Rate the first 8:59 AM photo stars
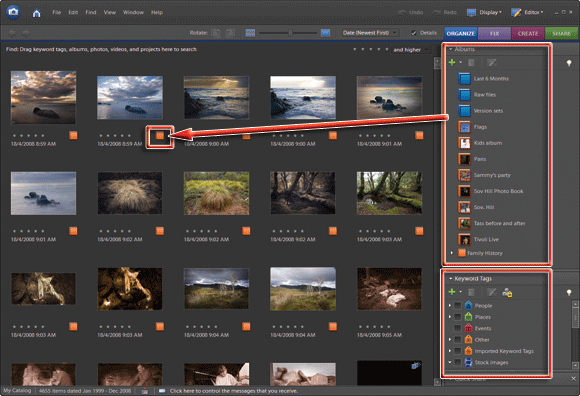The height and width of the screenshot is (396, 580). coord(28,135)
